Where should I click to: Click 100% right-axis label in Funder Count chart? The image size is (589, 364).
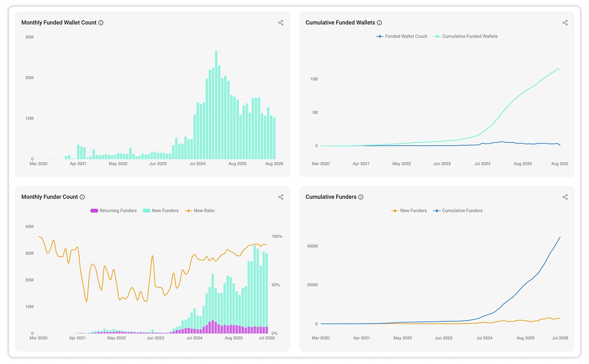(x=277, y=236)
